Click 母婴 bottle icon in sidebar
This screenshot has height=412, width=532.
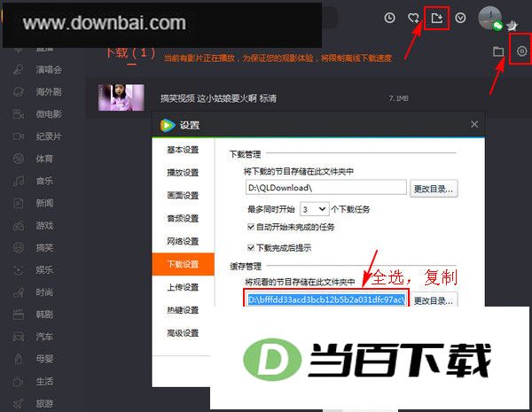(x=19, y=359)
